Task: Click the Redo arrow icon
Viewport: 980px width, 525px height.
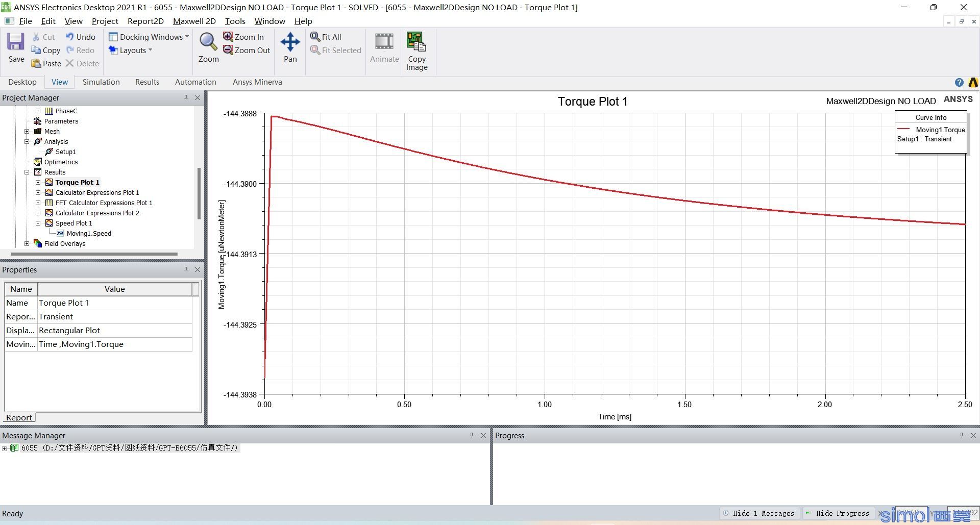Action: pyautogui.click(x=70, y=50)
